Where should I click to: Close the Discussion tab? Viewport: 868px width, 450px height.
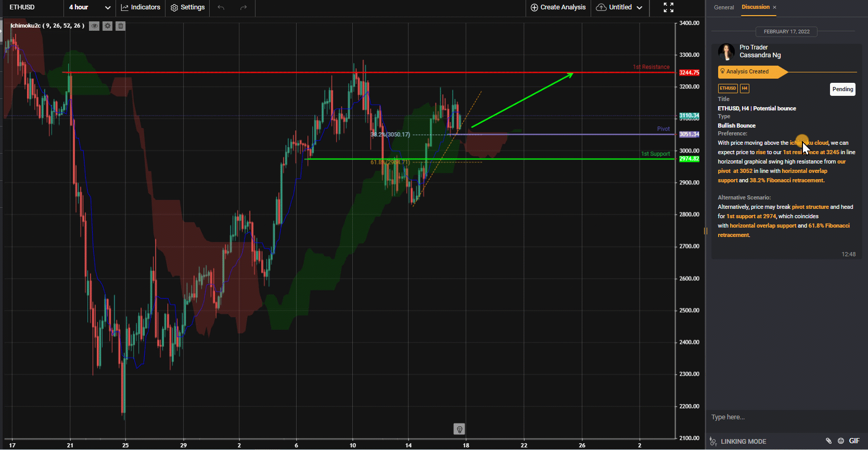tap(774, 7)
